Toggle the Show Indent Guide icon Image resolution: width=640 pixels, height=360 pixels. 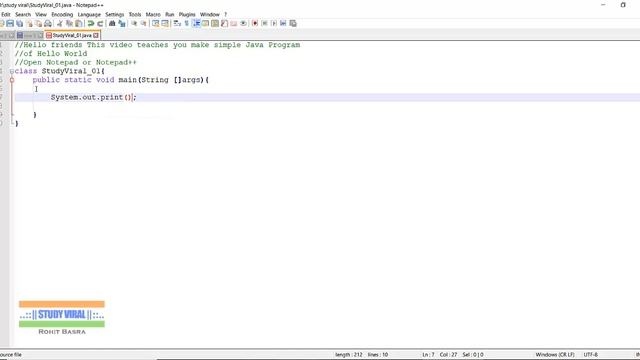(196, 24)
